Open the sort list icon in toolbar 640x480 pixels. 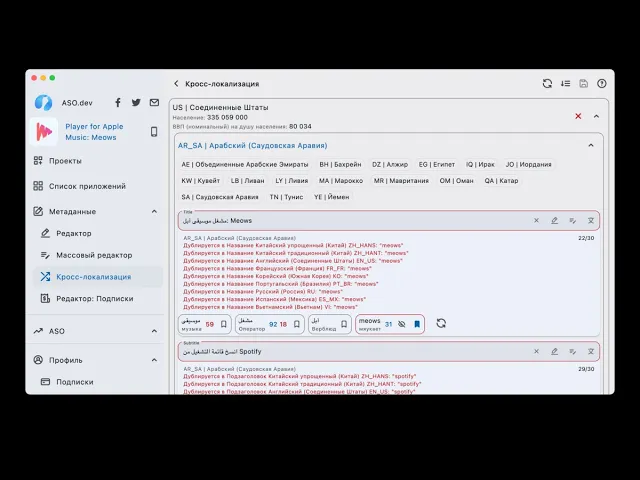pyautogui.click(x=565, y=84)
